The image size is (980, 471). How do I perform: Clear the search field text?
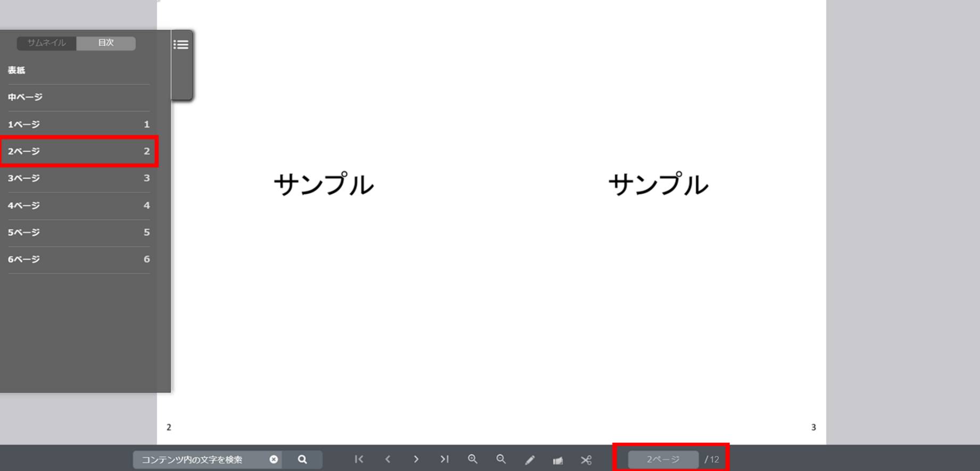pyautogui.click(x=273, y=459)
